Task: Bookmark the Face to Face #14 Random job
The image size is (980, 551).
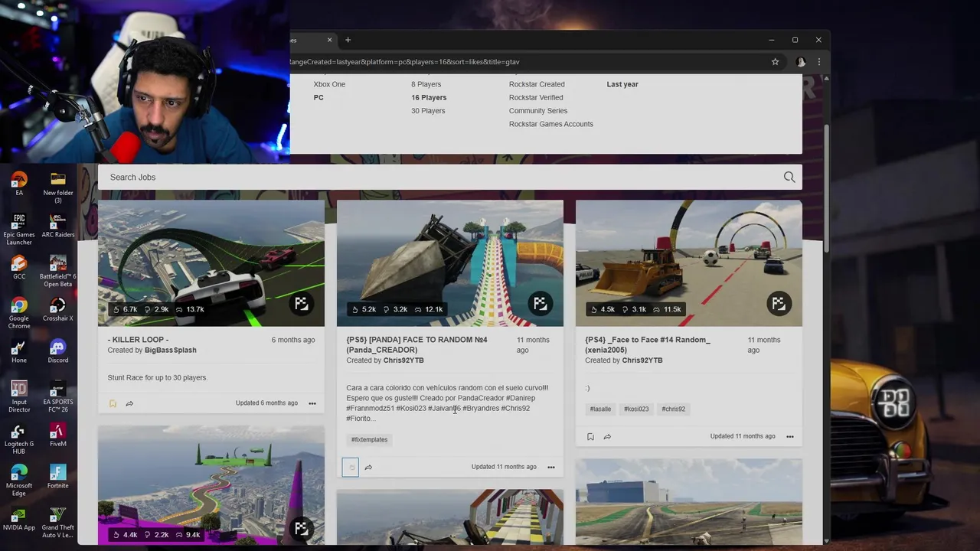Action: [590, 436]
